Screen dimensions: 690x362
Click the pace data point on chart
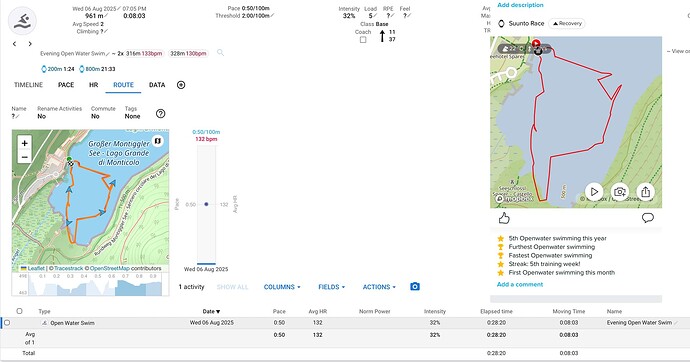point(206,204)
